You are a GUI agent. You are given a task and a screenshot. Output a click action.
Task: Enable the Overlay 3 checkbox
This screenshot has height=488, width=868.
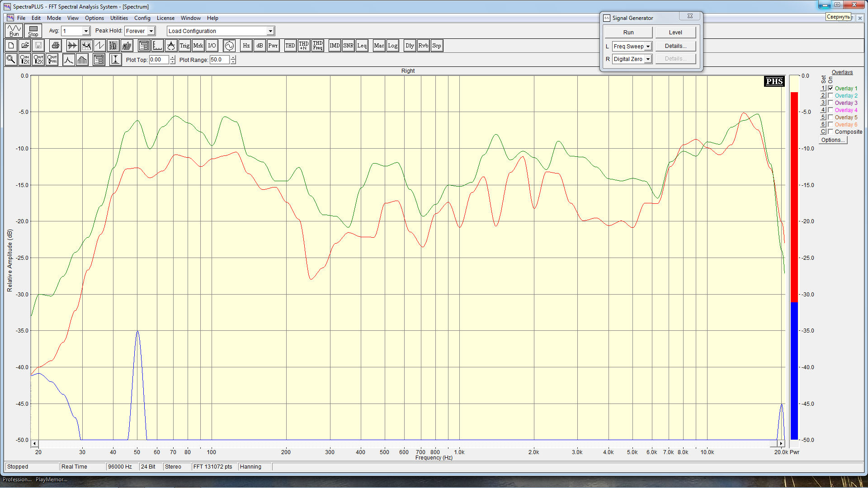[x=830, y=103]
